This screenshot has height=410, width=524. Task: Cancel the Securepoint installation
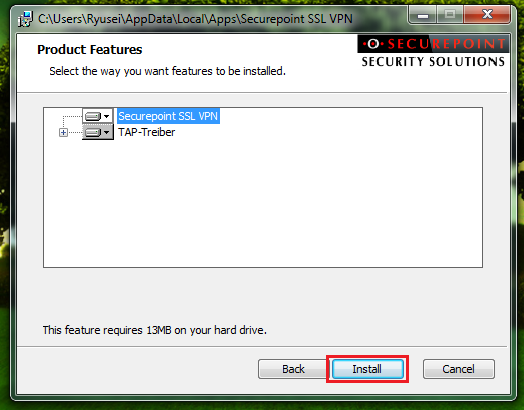[458, 369]
